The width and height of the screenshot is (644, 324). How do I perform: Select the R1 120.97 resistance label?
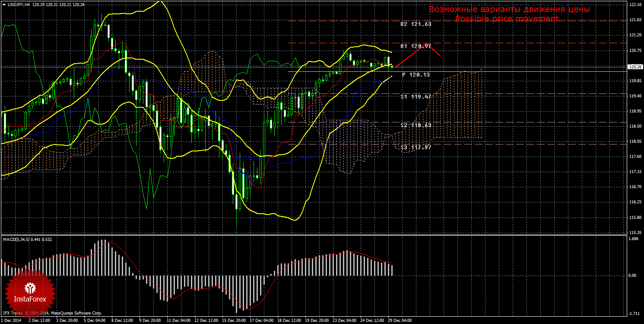point(416,46)
